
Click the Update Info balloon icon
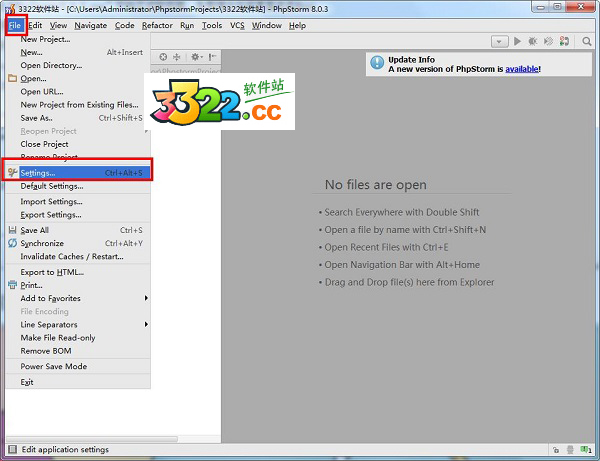(x=377, y=64)
